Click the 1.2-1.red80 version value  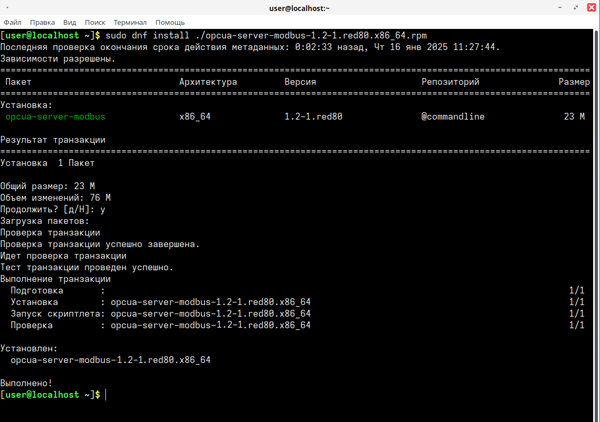point(313,117)
